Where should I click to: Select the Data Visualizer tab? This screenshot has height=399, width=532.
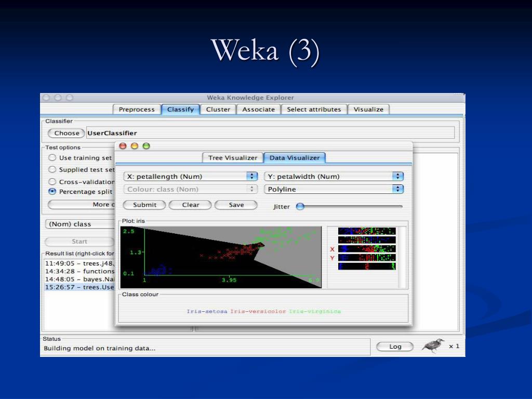[295, 158]
